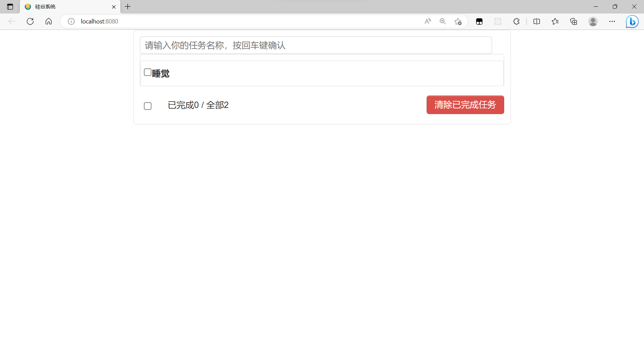
Task: Click 清除已完成任务 button
Action: click(465, 105)
